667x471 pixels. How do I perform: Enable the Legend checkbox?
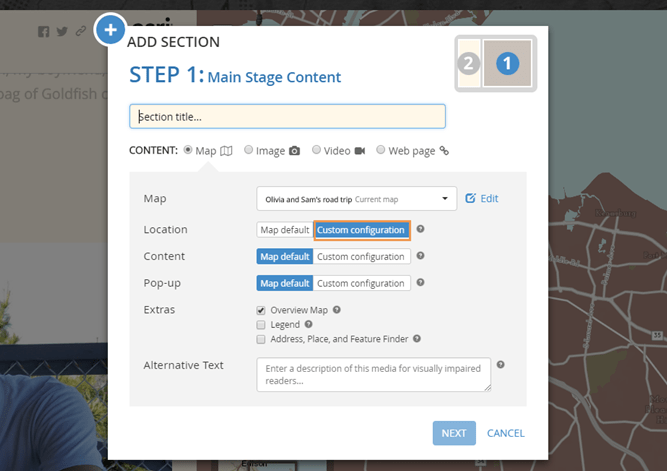261,325
